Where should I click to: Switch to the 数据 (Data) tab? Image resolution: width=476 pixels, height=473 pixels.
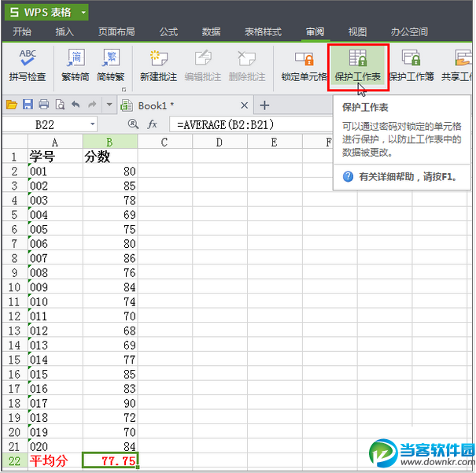tap(212, 31)
